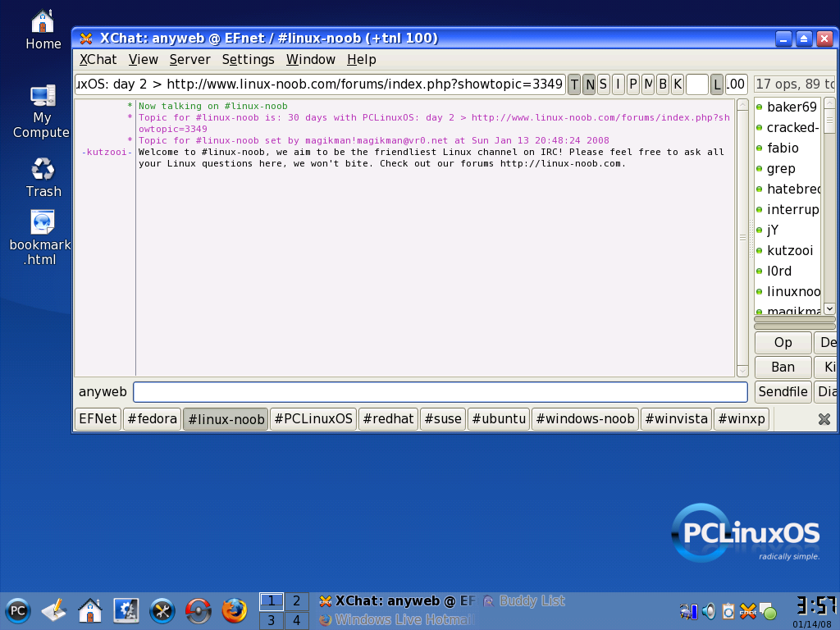This screenshot has width=840, height=630.
Task: Toggle channel keyword mode K
Action: 678,84
